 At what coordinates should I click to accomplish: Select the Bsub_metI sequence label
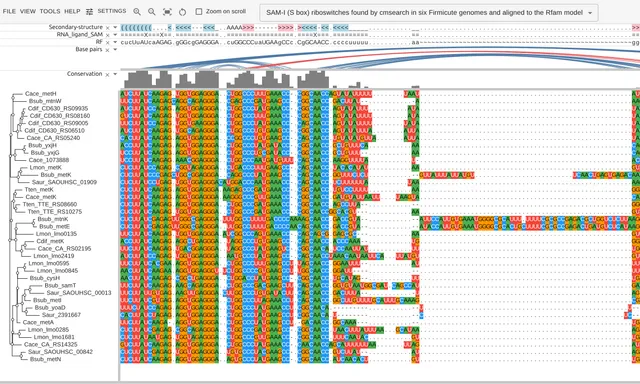coord(47,300)
